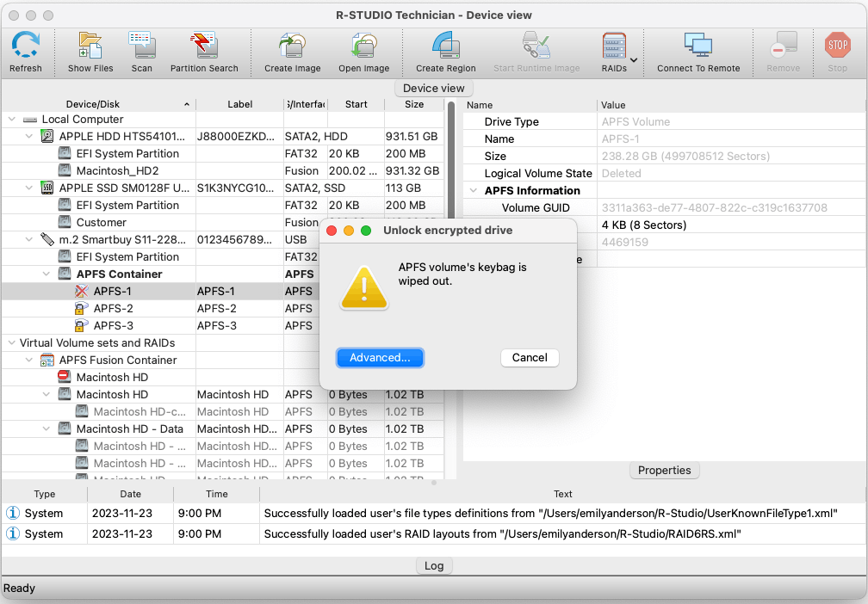This screenshot has width=868, height=604.
Task: Expand the RAIDs dropdown arrow
Action: pos(634,59)
